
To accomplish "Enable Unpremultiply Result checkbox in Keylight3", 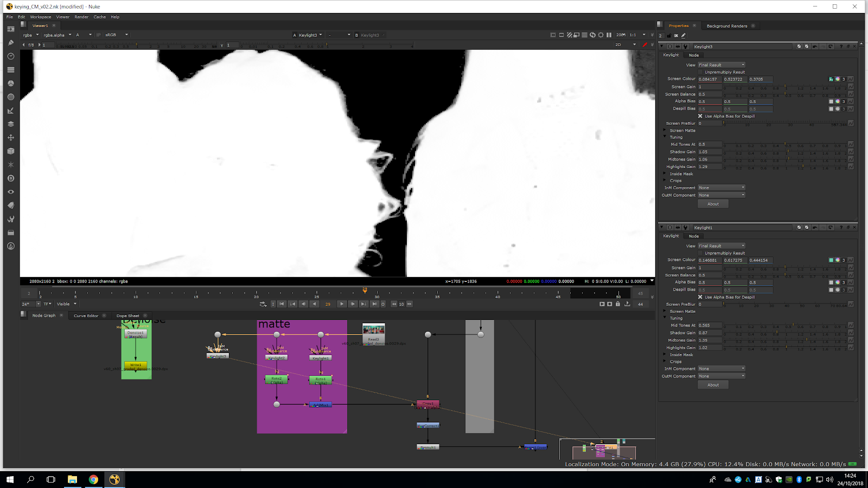I will [x=700, y=72].
